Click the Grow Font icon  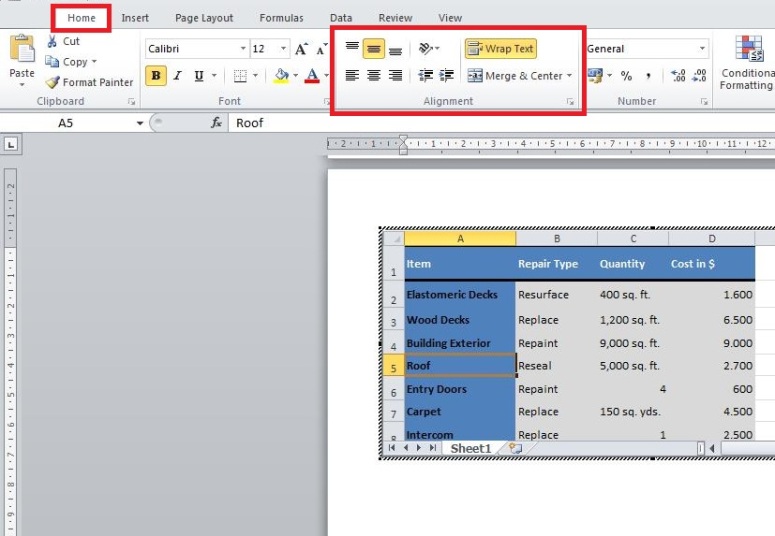pos(301,49)
